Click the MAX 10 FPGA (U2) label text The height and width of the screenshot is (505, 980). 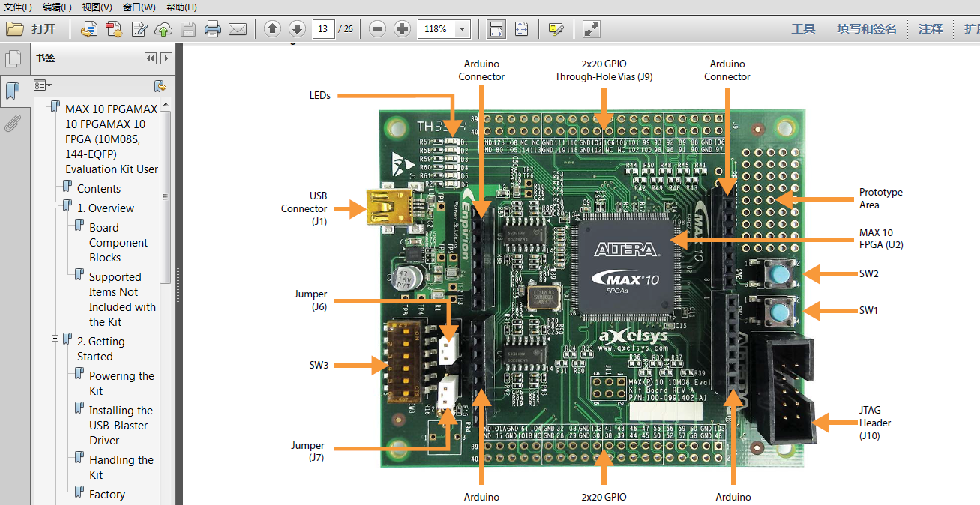(881, 238)
